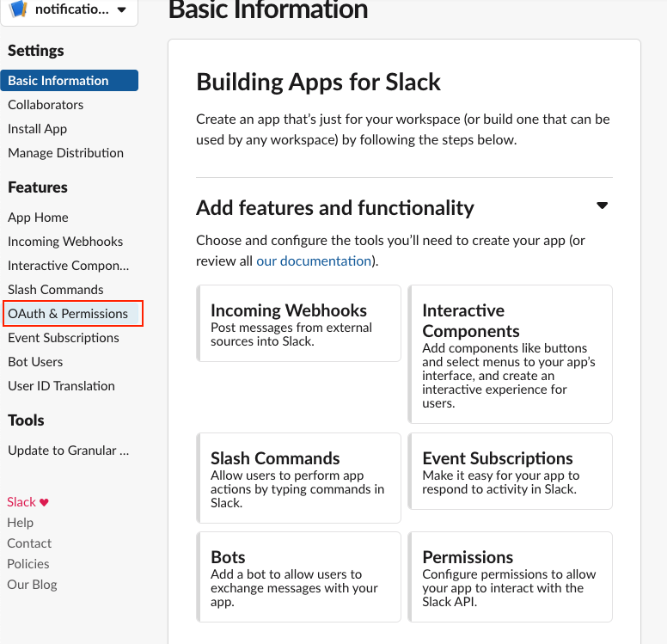Go to Install App page
Screen dimensions: 667x644
[38, 129]
